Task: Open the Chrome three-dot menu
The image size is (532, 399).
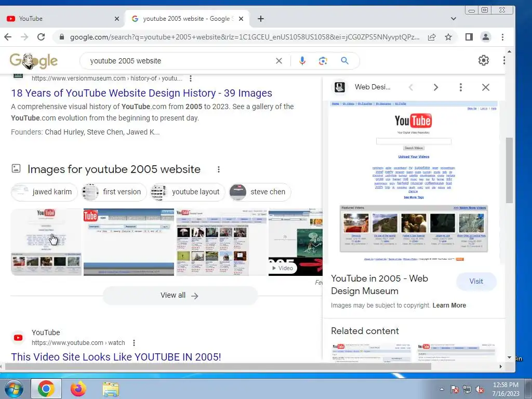Action: [502, 37]
